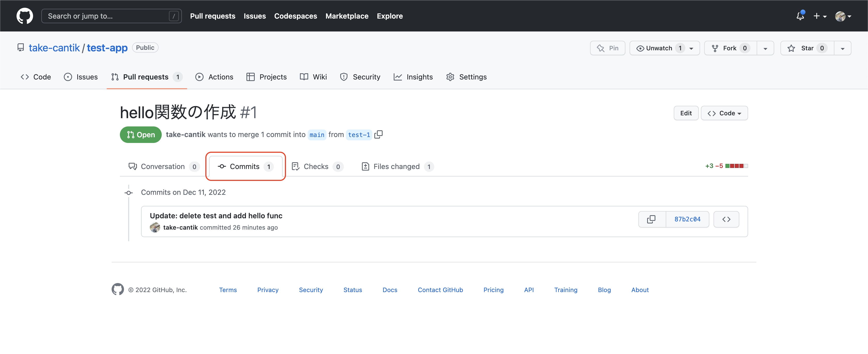The height and width of the screenshot is (354, 868).
Task: Click take-cantik avatar beside commit
Action: pyautogui.click(x=155, y=228)
